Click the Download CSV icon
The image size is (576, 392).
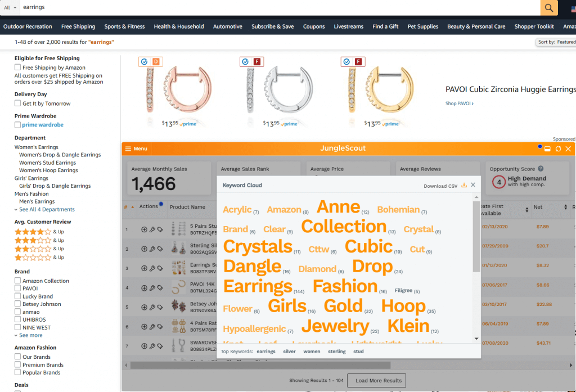click(464, 185)
